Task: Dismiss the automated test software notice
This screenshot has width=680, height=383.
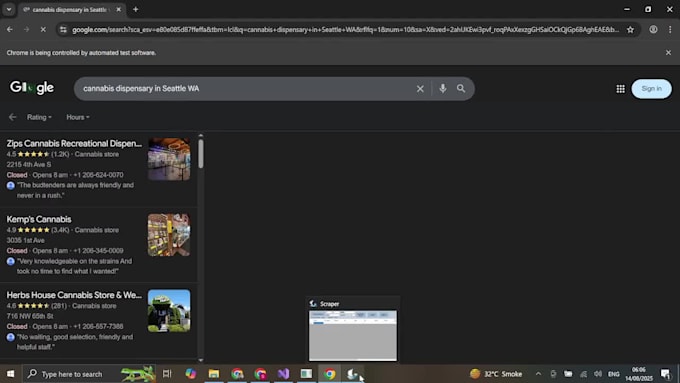Action: pos(668,52)
